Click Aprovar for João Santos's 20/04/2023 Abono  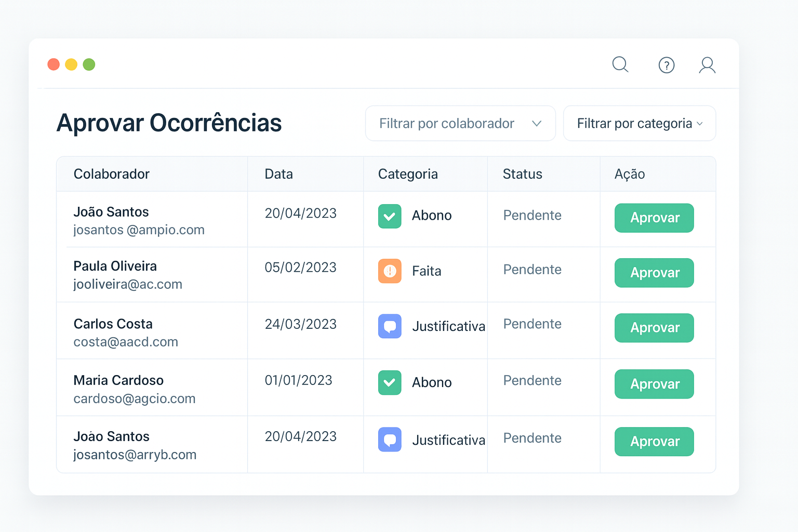654,218
